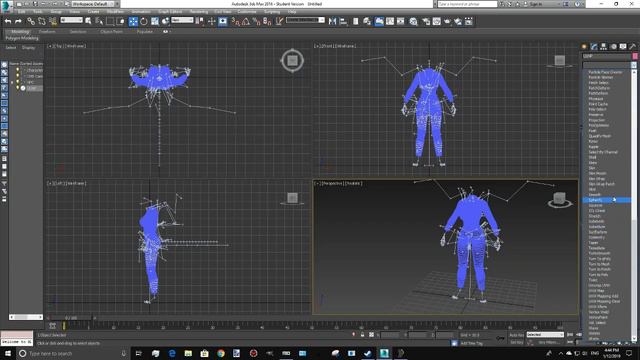Toggle Window/Crossing selection mode
The image size is (640, 360).
pos(121,21)
